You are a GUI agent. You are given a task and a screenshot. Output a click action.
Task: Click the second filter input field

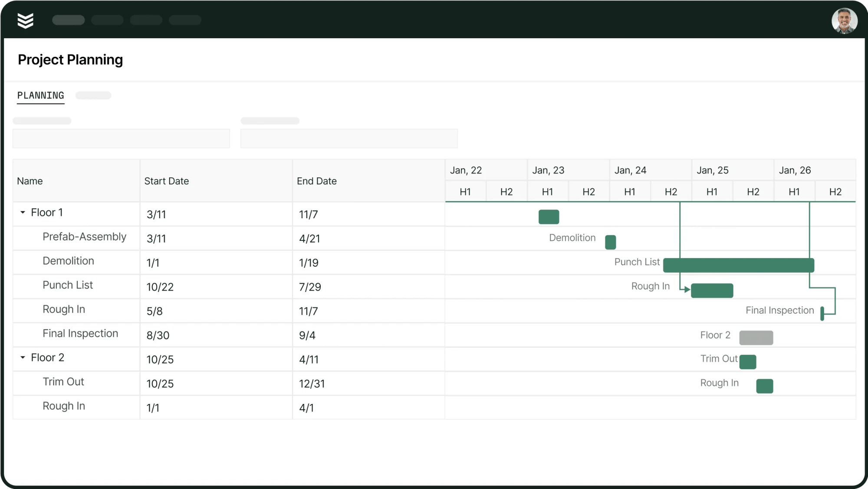click(x=349, y=138)
